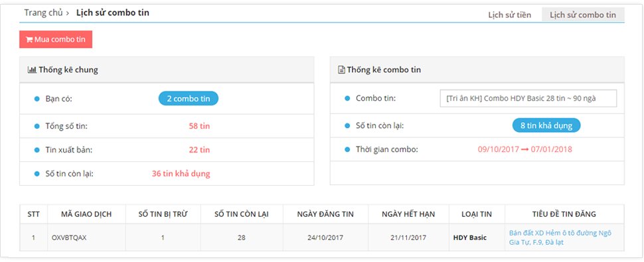Viewport: 644px width, 262px height.
Task: Open listing link Bán đất XD Hẻm ô tô
Action: click(560, 237)
